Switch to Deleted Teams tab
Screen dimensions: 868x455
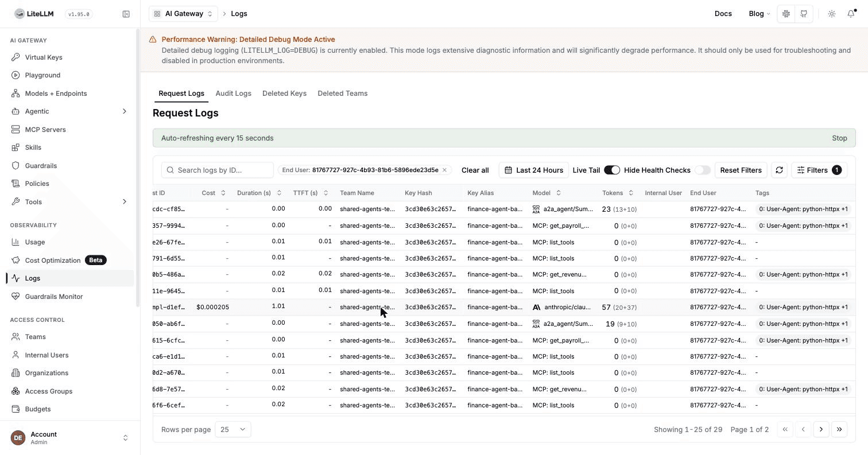[x=342, y=94]
